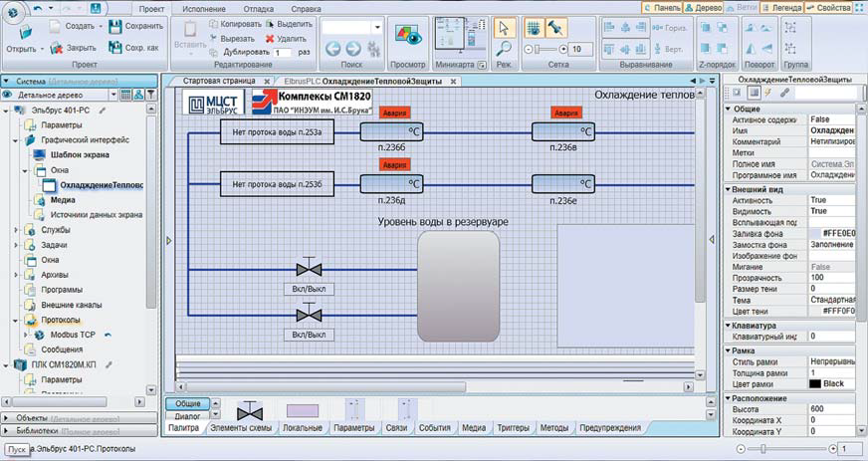Open the Исполнение ribbon tab
Screen dimensions: 868x461
[x=204, y=9]
